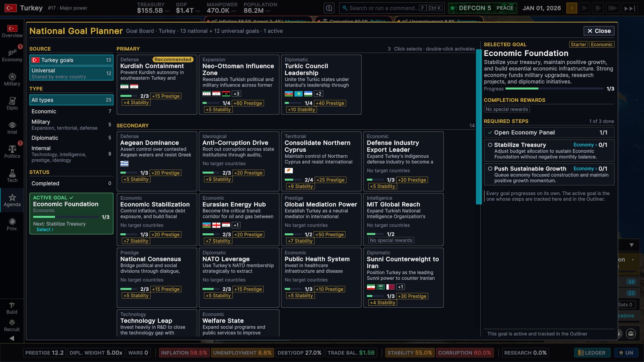Screen dimensions: 644x362
Task: Open the Tech sidebar section
Action: (12, 176)
